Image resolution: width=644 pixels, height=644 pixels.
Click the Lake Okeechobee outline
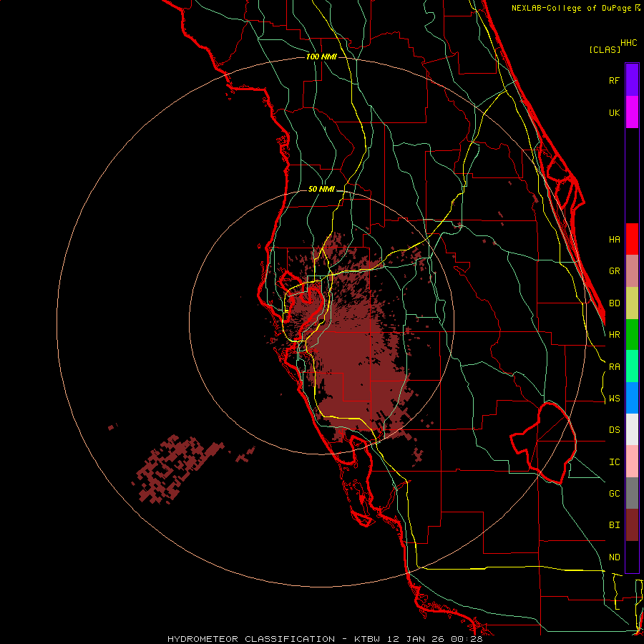(543, 443)
